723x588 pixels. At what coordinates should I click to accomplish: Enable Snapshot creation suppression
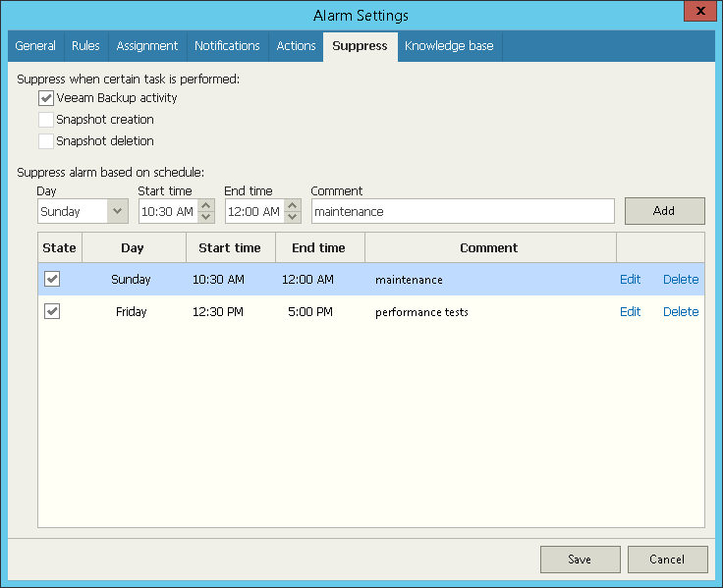pyautogui.click(x=46, y=120)
